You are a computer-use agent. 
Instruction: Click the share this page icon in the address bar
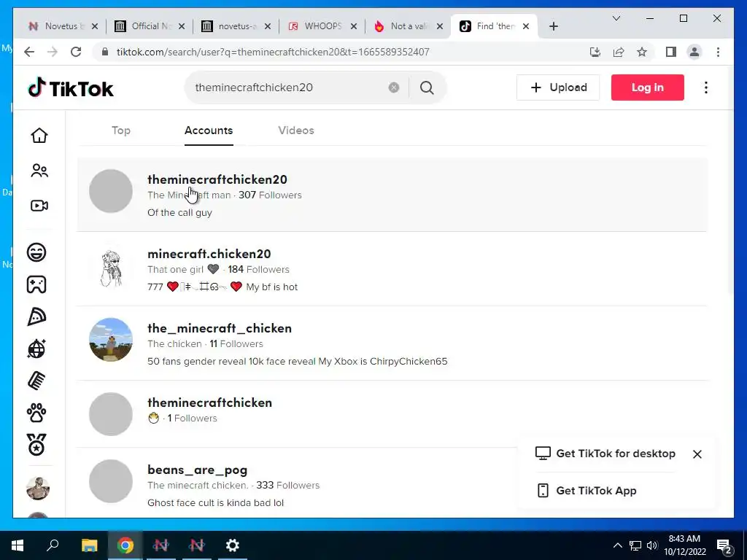(x=619, y=52)
